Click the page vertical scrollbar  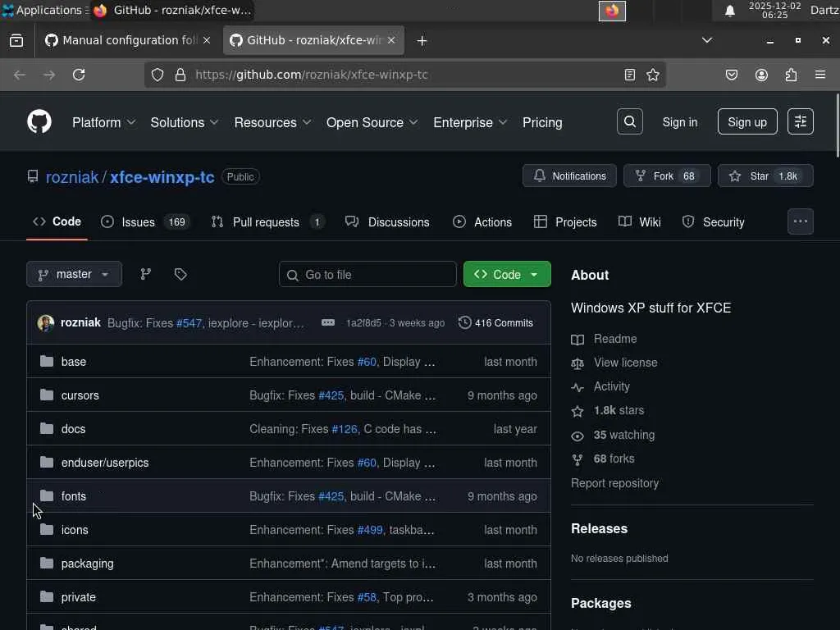tap(837, 126)
